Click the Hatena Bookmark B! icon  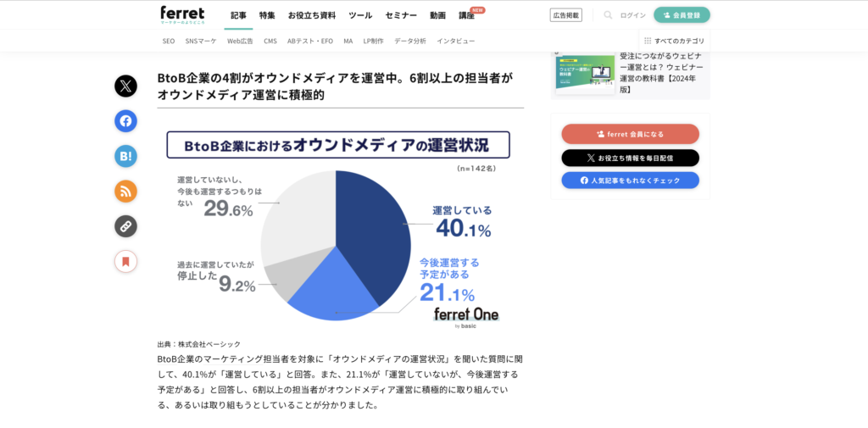pyautogui.click(x=125, y=156)
